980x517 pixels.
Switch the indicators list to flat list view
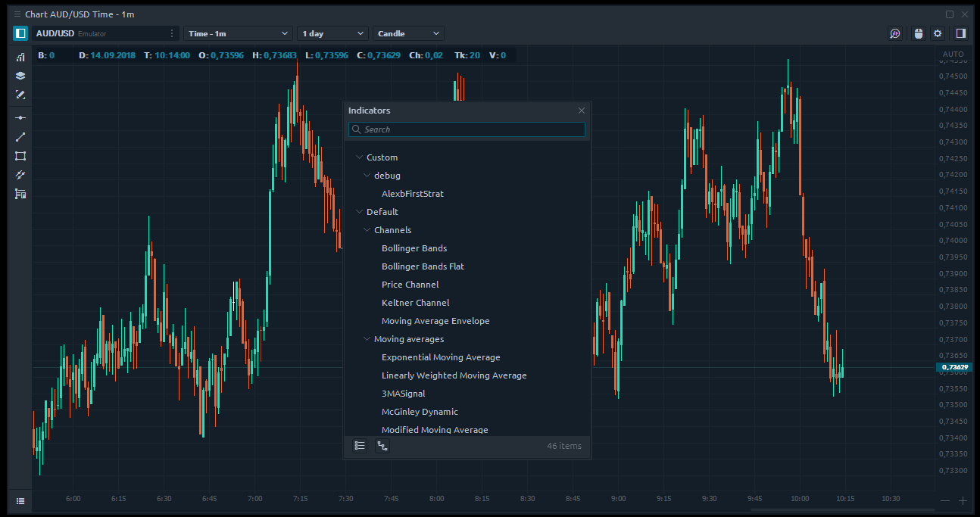tap(360, 447)
